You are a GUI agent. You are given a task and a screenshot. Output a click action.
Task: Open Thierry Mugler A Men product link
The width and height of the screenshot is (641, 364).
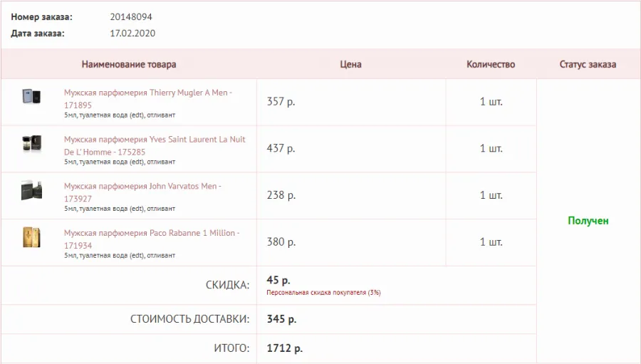[147, 99]
